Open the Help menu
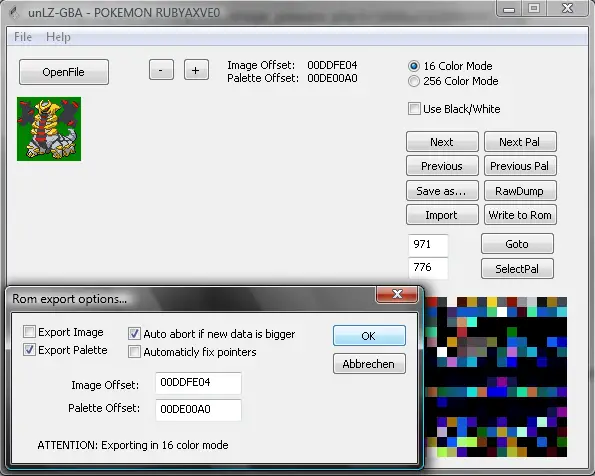The height and width of the screenshot is (476, 595). coord(58,37)
